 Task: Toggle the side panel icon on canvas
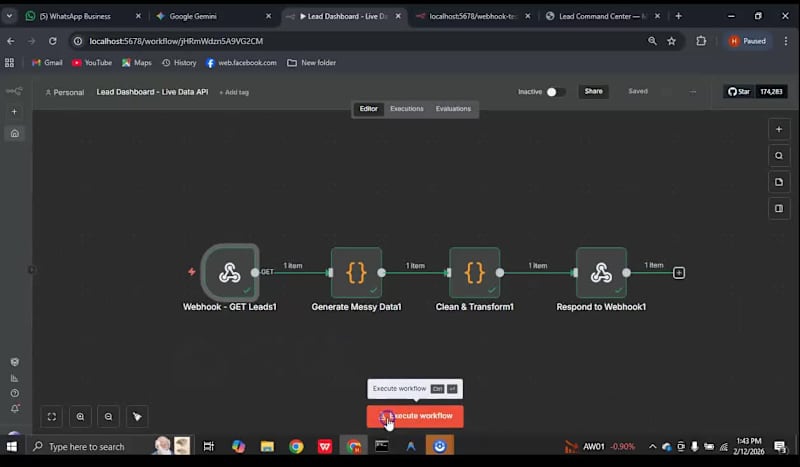(779, 209)
